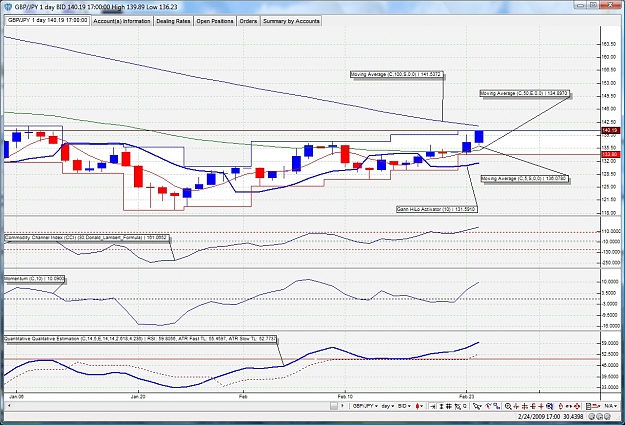This screenshot has width=625, height=425.
Task: Click the scroll left arrow on chart scrollbar
Action: coord(9,406)
